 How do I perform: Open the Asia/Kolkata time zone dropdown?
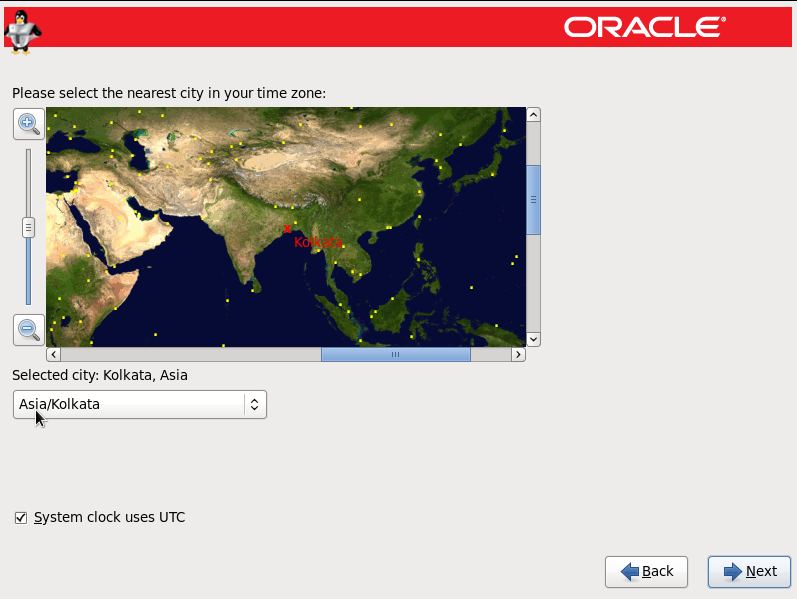tap(130, 404)
